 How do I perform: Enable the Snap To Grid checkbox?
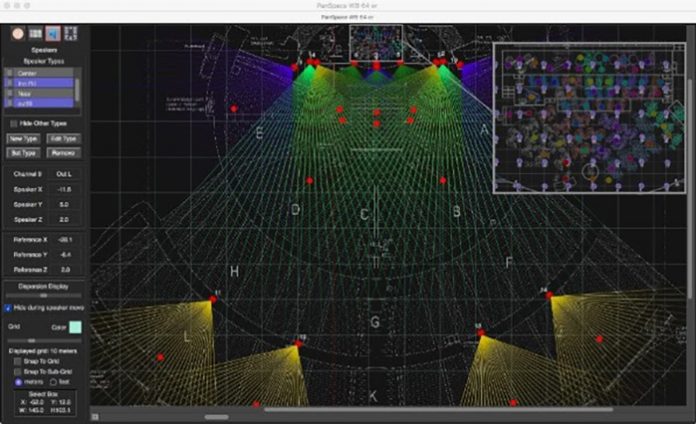click(17, 361)
